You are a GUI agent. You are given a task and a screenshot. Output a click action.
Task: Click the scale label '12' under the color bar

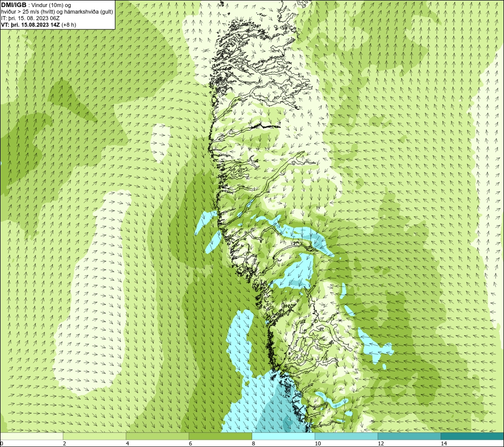click(381, 443)
